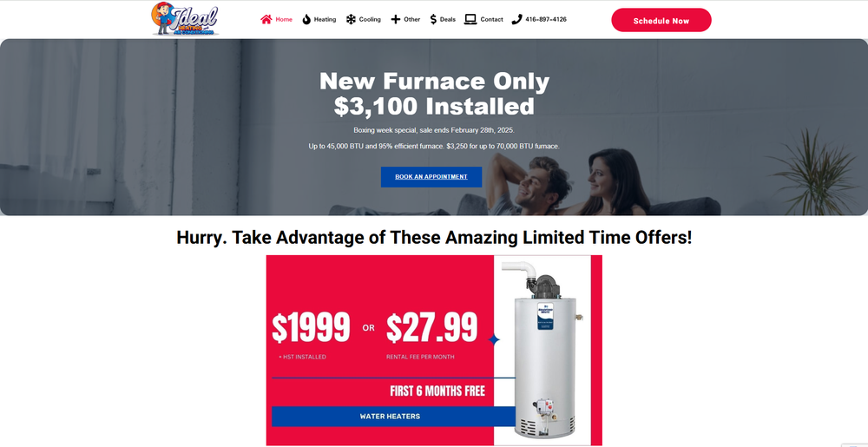
Task: Click the blue Water Heaters bar
Action: tap(393, 417)
